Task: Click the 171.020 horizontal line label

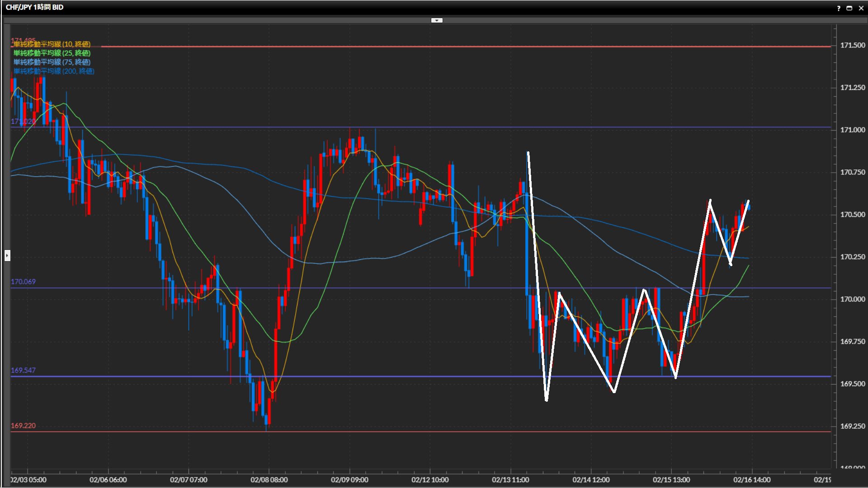Action: pos(23,122)
